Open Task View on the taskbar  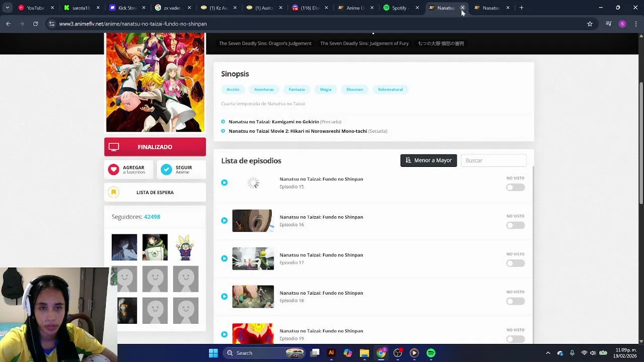click(315, 353)
